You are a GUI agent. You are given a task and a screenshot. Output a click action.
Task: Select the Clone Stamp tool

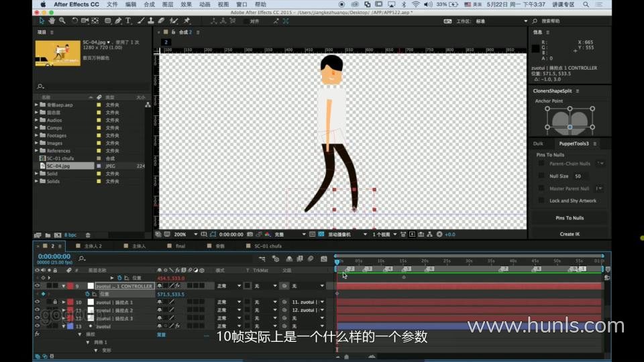[151, 21]
